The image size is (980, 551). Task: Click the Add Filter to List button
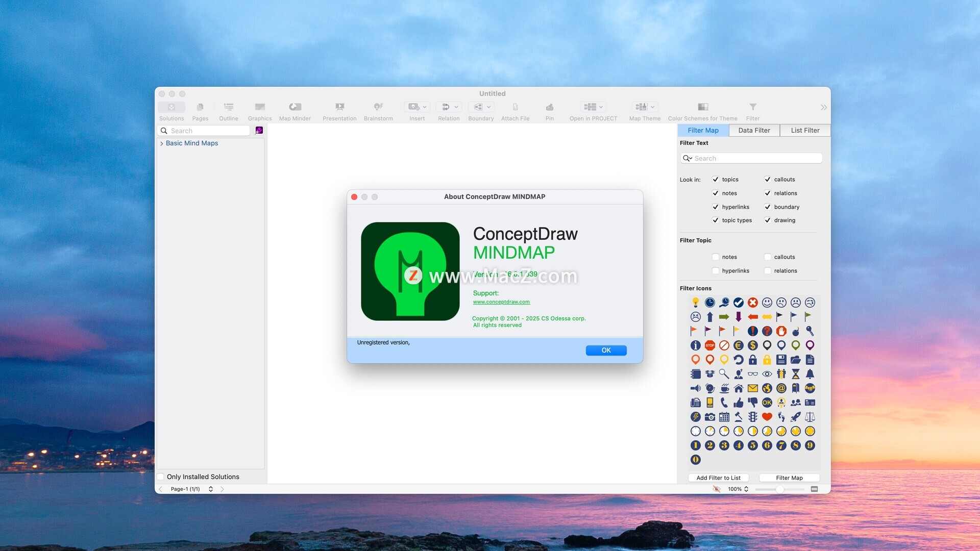point(718,478)
